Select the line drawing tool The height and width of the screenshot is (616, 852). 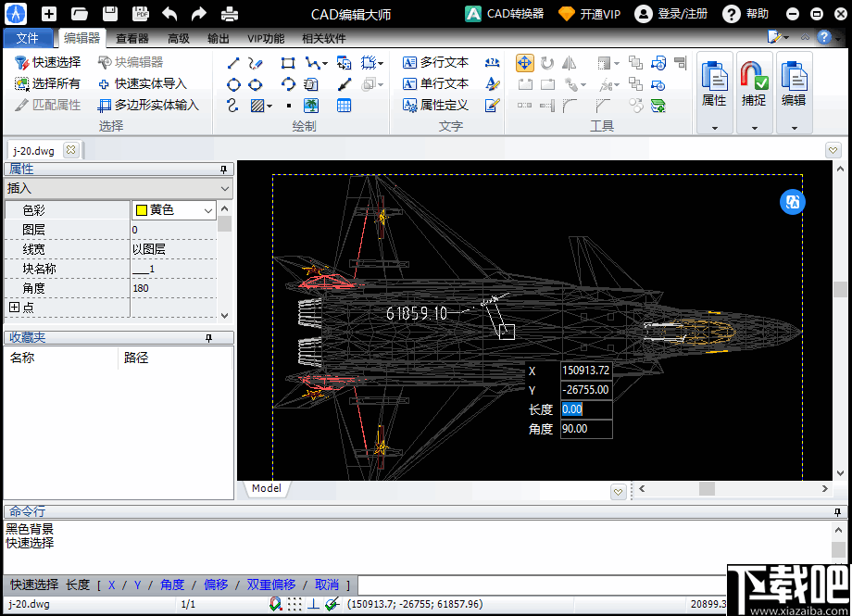click(x=233, y=63)
